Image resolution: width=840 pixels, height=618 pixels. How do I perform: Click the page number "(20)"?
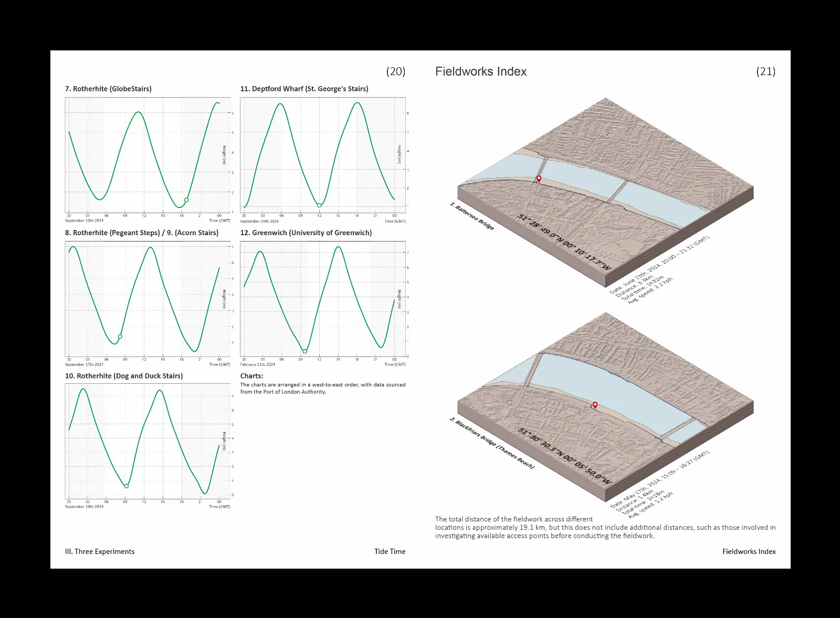(x=396, y=71)
